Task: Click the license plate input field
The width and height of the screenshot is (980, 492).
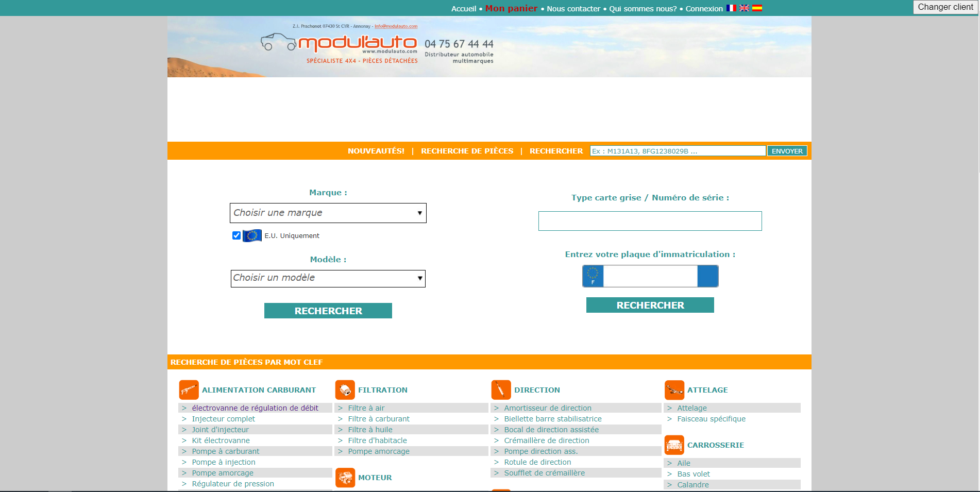Action: point(650,276)
